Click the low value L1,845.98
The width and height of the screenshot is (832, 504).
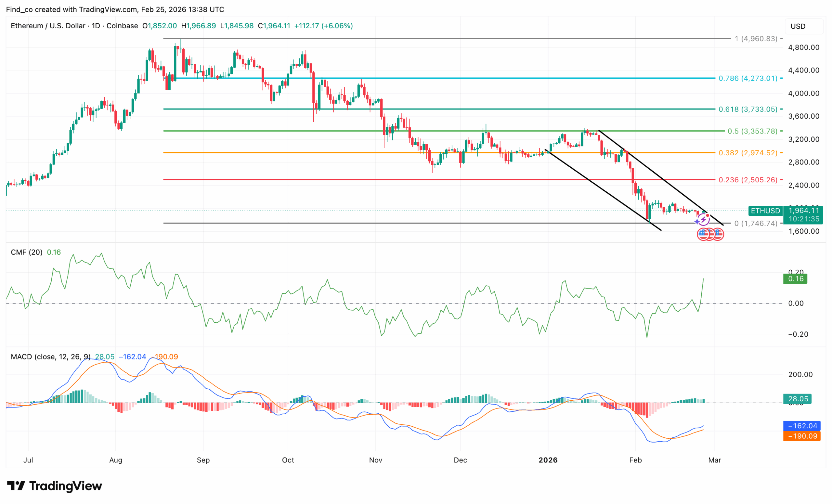point(237,26)
